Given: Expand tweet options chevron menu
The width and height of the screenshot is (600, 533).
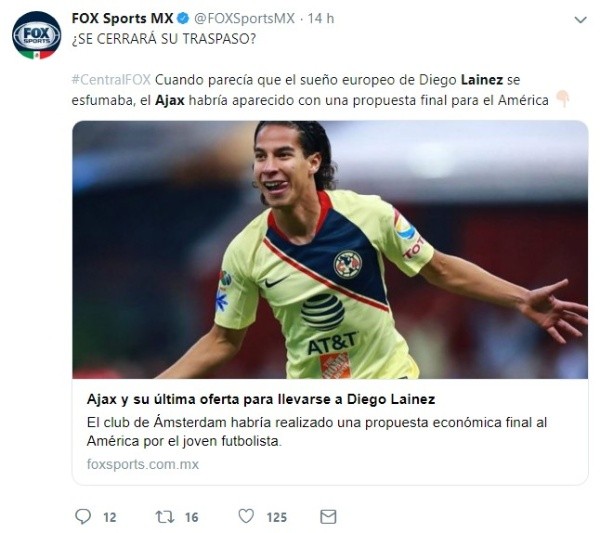Looking at the screenshot, I should [580, 20].
